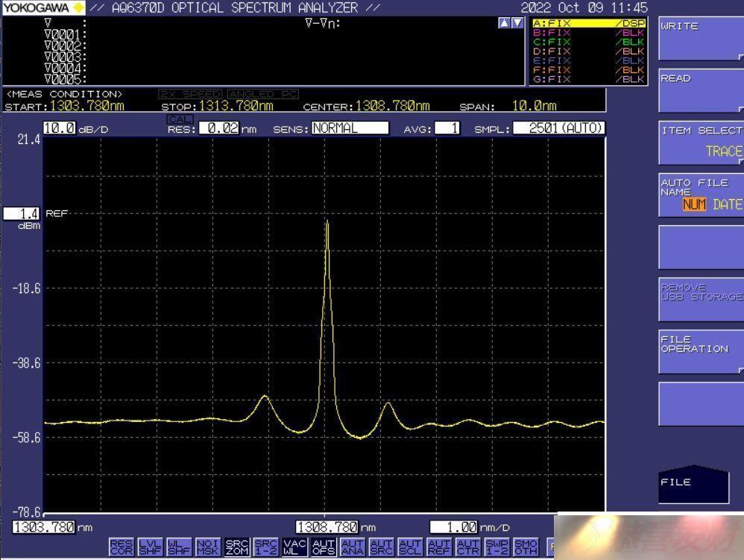
Task: Click the SMOOTH function key
Action: pos(526,547)
